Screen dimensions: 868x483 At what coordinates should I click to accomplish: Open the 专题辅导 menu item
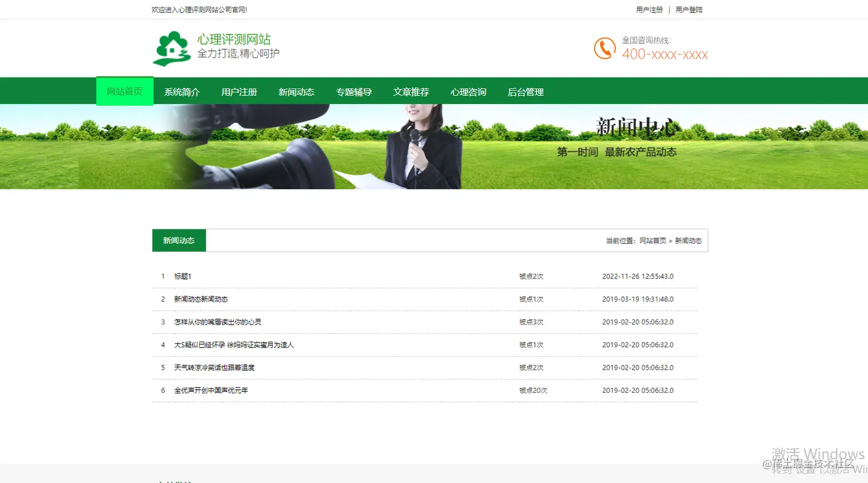point(354,92)
